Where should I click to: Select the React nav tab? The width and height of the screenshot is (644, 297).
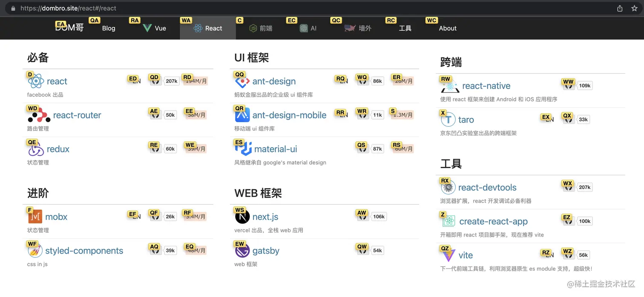coord(208,28)
